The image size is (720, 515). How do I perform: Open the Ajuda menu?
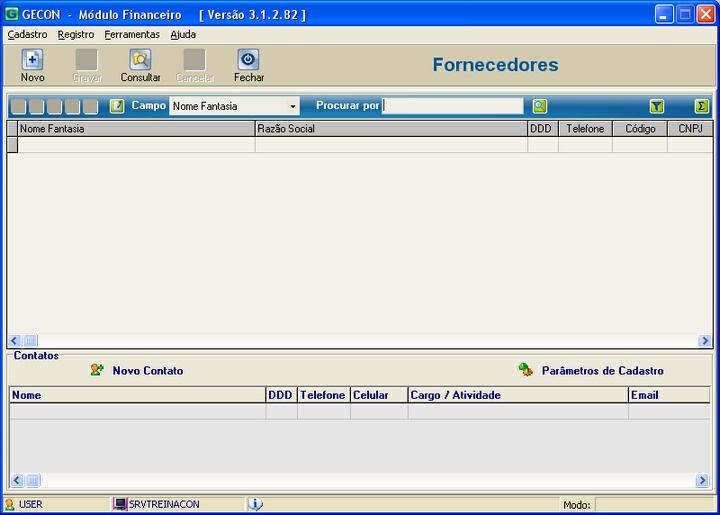pyautogui.click(x=183, y=34)
